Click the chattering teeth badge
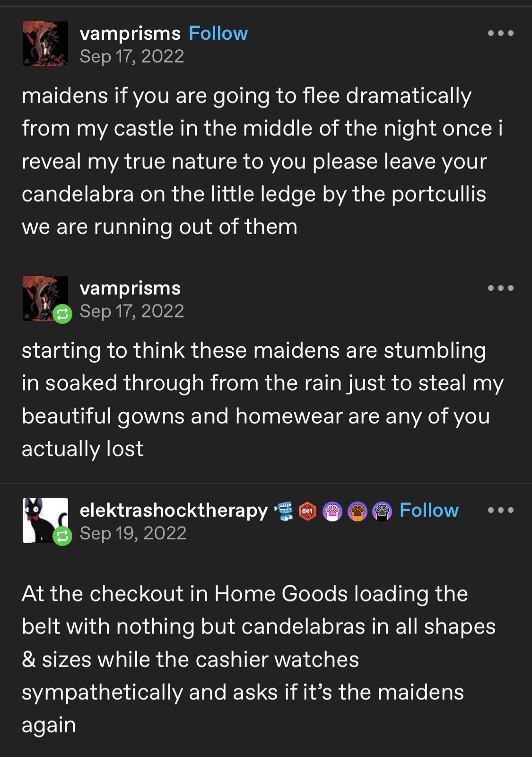 [x=283, y=511]
